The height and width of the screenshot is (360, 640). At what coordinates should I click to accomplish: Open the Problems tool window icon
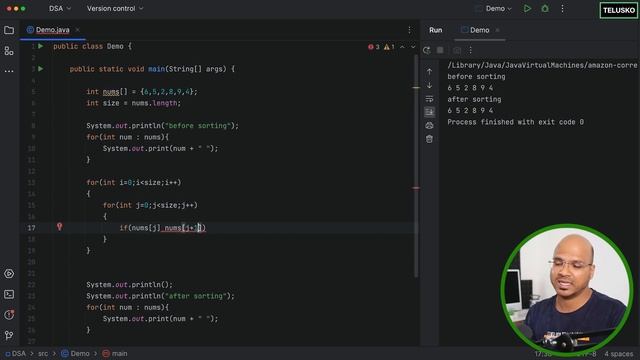(9, 315)
